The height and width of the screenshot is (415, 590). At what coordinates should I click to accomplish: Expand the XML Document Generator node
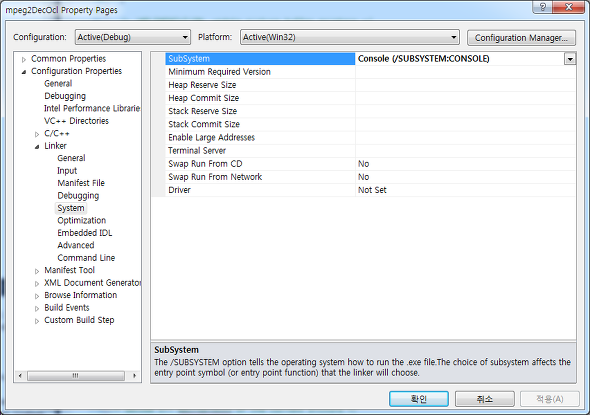pyautogui.click(x=37, y=283)
